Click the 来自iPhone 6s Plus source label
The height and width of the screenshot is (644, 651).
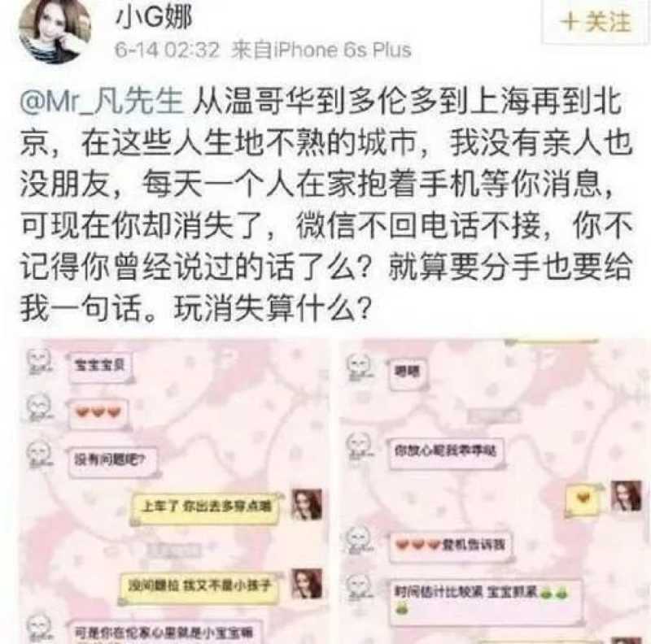[321, 50]
